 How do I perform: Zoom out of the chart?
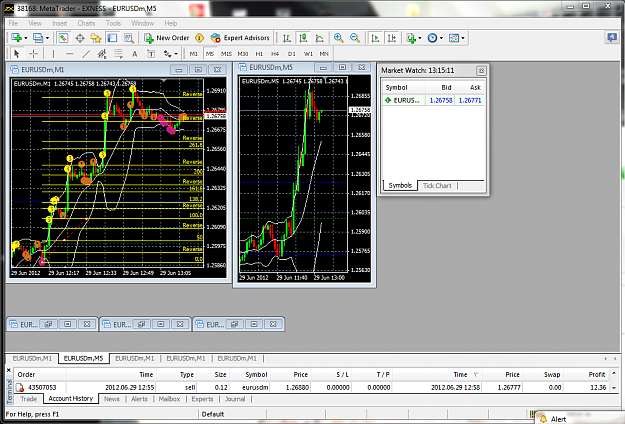355,38
